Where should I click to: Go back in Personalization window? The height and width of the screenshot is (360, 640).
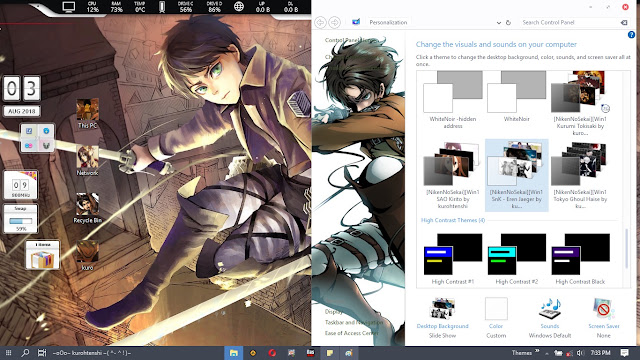320,22
